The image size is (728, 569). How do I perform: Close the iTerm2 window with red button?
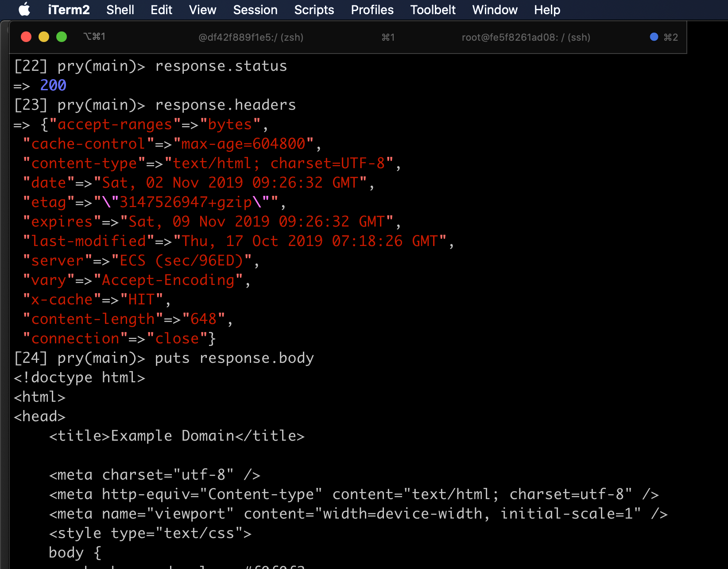pos(26,37)
